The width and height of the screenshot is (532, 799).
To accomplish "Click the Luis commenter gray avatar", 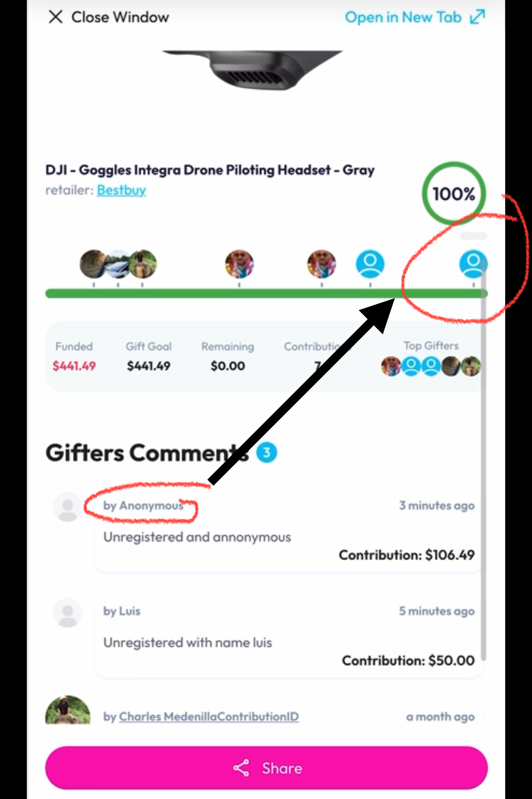I will coord(68,613).
